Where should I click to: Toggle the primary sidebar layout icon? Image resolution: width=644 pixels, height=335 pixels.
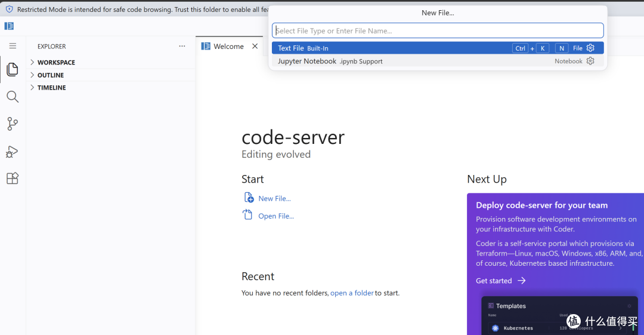pyautogui.click(x=9, y=26)
